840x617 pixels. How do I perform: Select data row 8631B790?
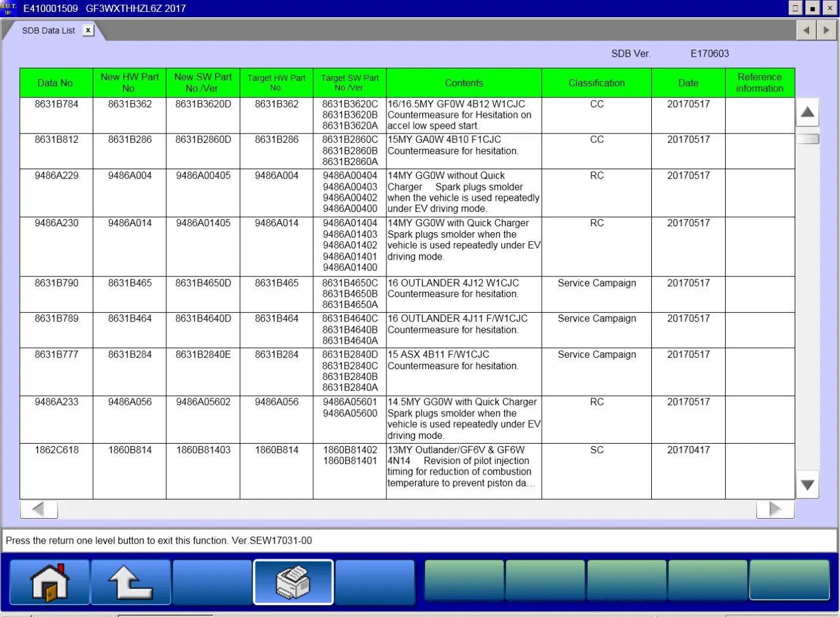tap(407, 294)
